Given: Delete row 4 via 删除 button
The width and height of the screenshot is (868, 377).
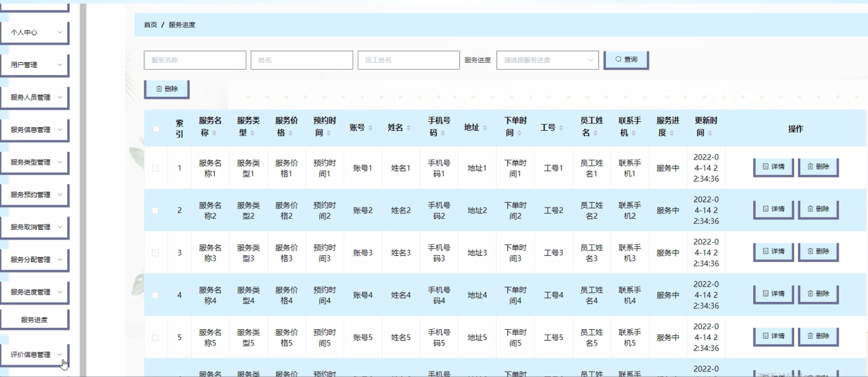Looking at the screenshot, I should click(x=818, y=294).
